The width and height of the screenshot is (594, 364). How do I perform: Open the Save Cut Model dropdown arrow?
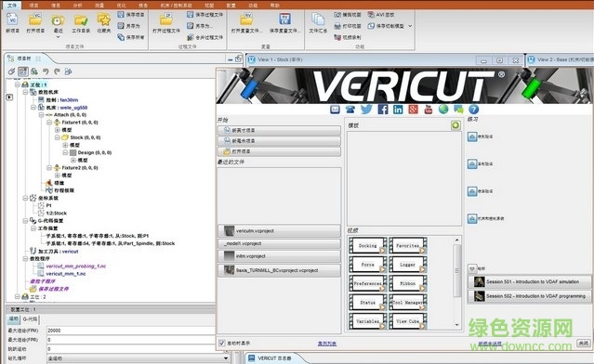[410, 26]
